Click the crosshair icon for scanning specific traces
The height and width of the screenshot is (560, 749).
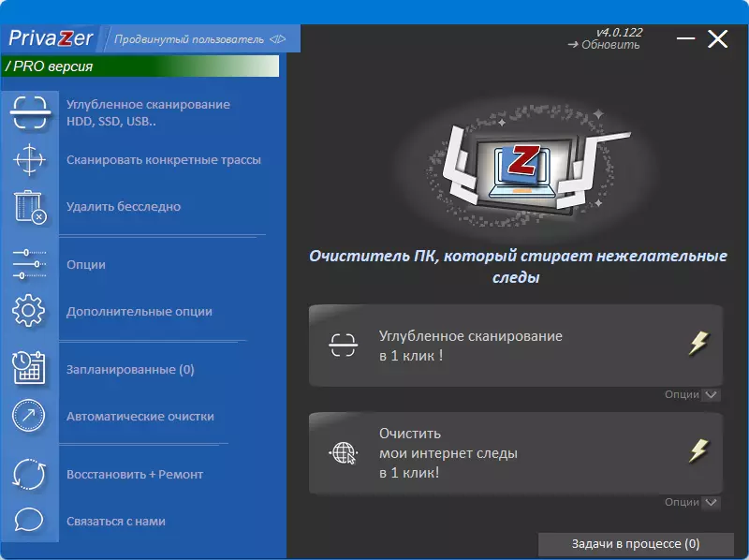(x=30, y=159)
